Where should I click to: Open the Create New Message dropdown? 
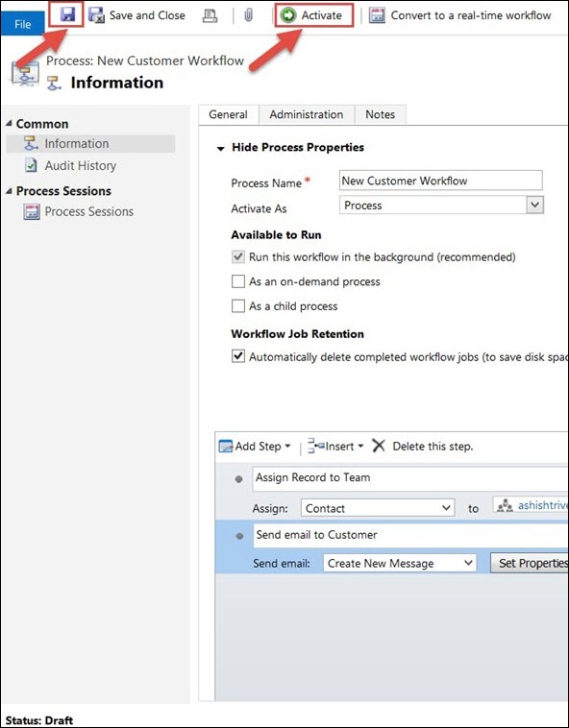point(400,563)
